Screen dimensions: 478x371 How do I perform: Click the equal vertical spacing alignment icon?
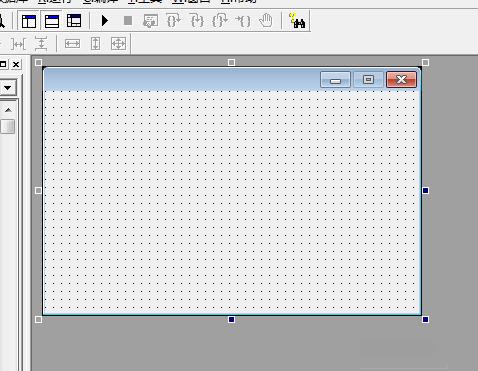tap(41, 44)
